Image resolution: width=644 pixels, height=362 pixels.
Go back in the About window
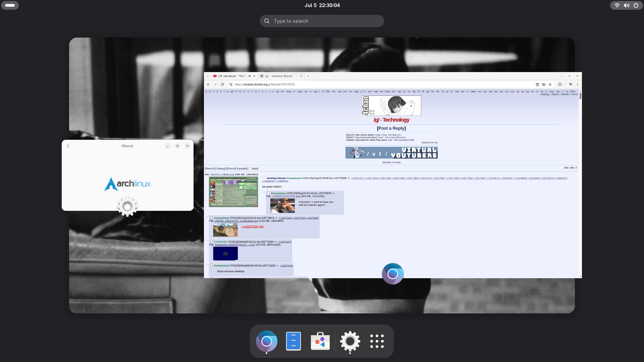pos(68,146)
